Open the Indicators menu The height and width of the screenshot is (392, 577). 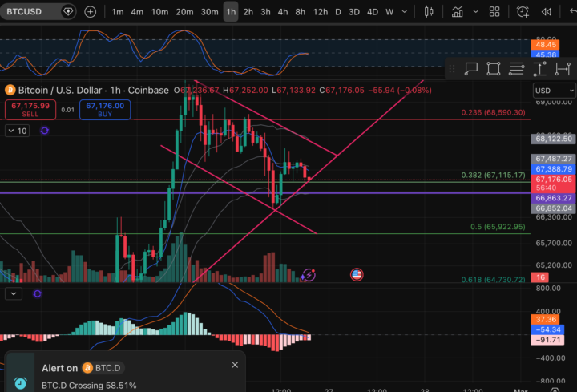[457, 12]
